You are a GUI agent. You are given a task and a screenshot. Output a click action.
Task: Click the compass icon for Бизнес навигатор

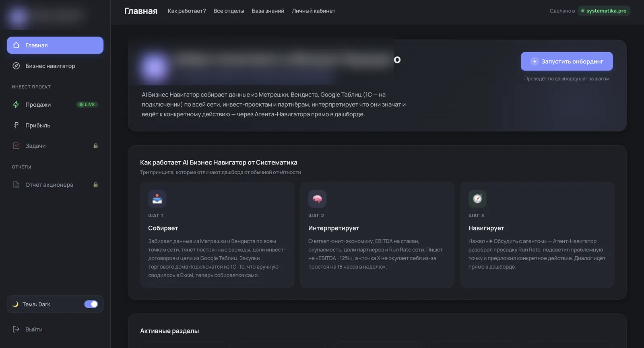coord(16,66)
